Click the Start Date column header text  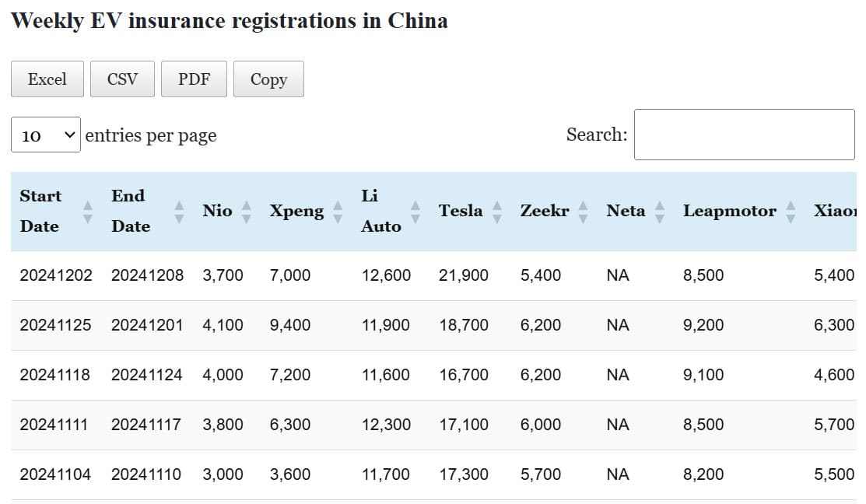(x=40, y=211)
